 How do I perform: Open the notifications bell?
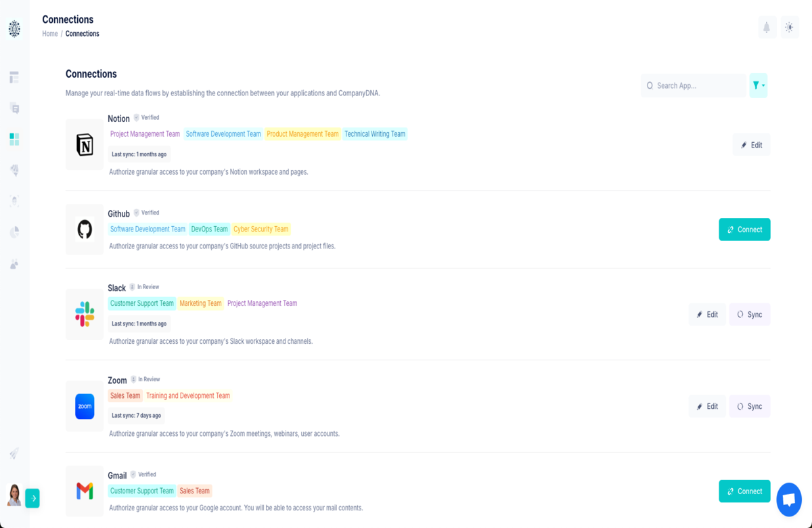(767, 28)
